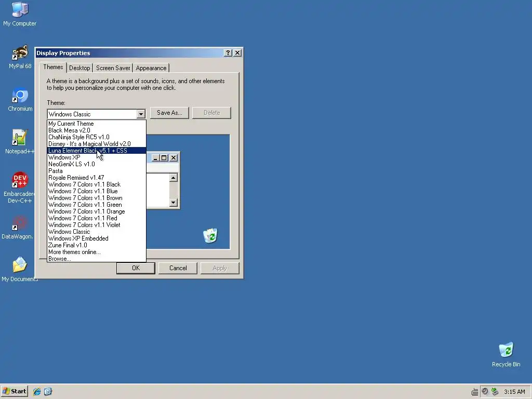Click More themes online... entry
This screenshot has width=532, height=399.
(96, 252)
